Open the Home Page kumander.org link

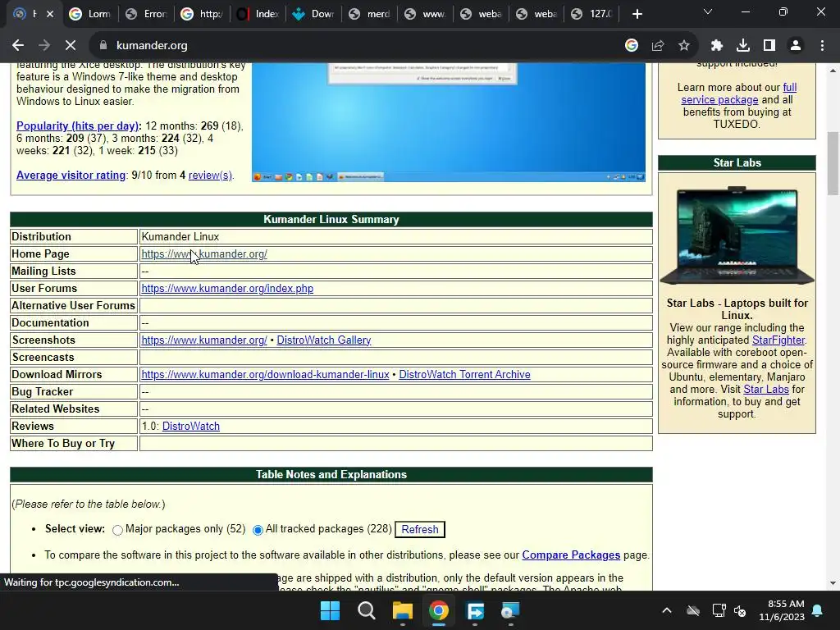204,254
